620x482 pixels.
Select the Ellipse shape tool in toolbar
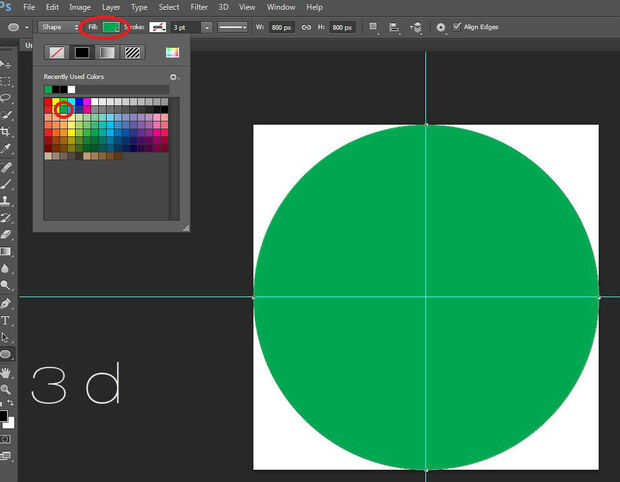pos(6,354)
